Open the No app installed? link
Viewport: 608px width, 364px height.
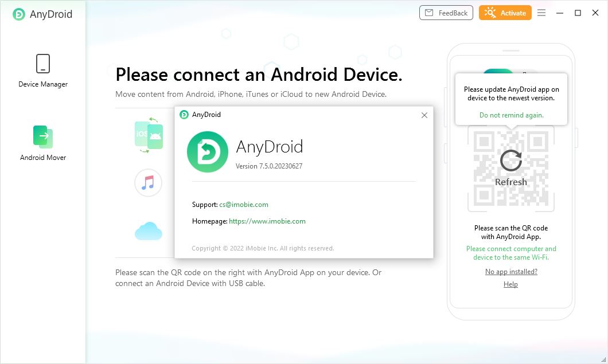tap(511, 271)
